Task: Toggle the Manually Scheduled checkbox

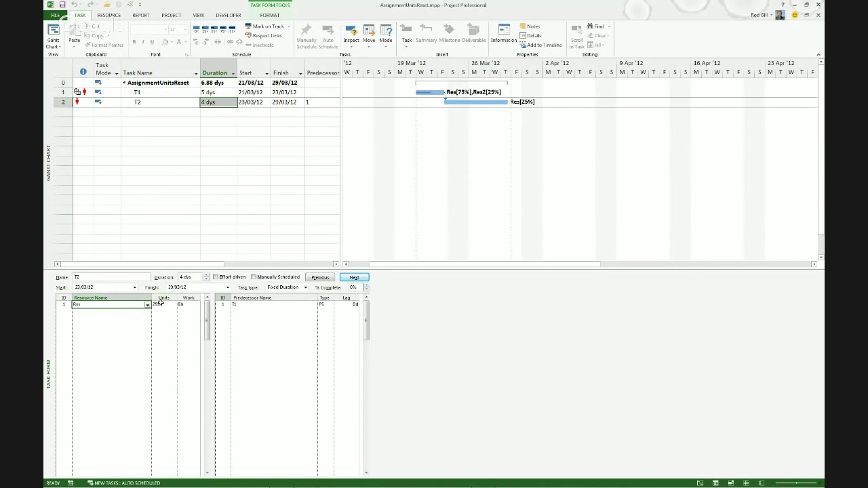Action: pos(254,277)
